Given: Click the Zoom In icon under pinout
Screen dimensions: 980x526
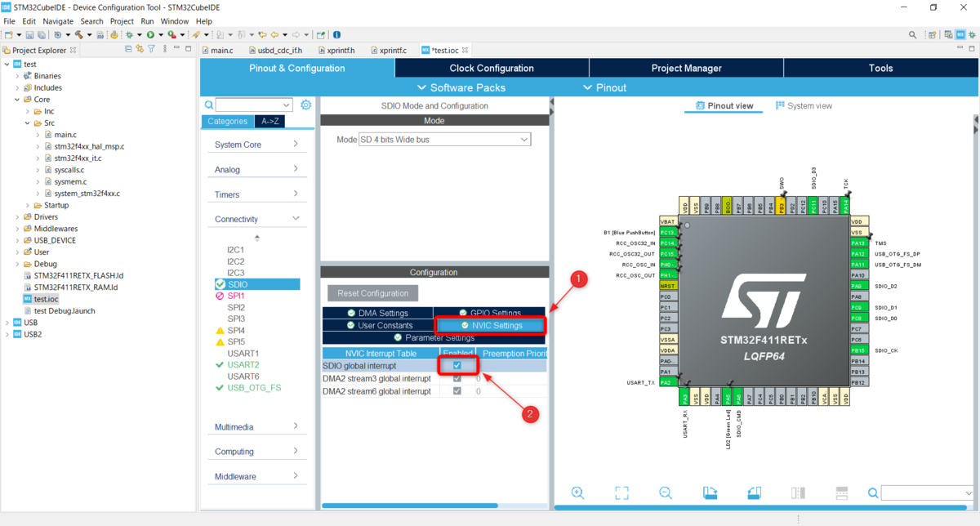Looking at the screenshot, I should 578,493.
